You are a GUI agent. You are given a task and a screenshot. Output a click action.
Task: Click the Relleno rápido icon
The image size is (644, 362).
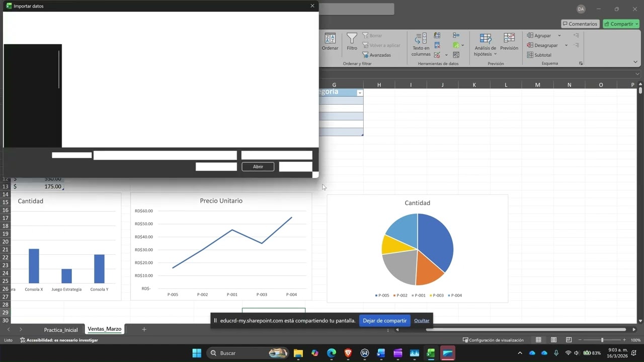(437, 36)
